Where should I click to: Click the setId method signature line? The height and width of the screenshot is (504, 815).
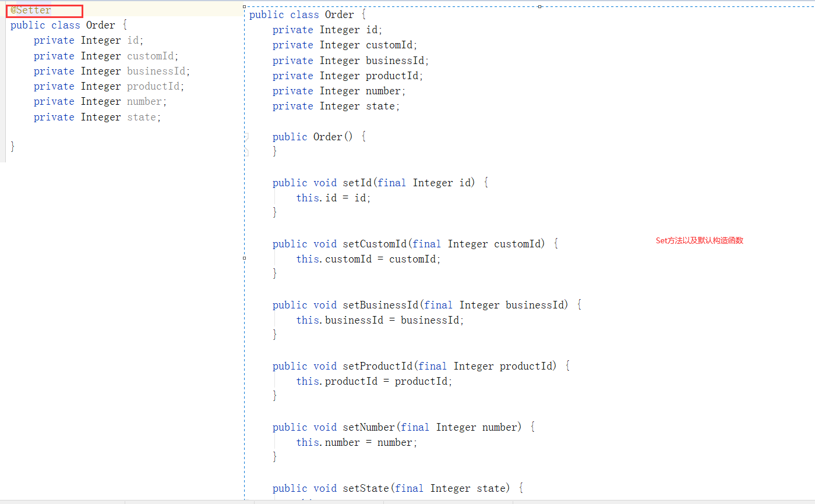point(380,183)
